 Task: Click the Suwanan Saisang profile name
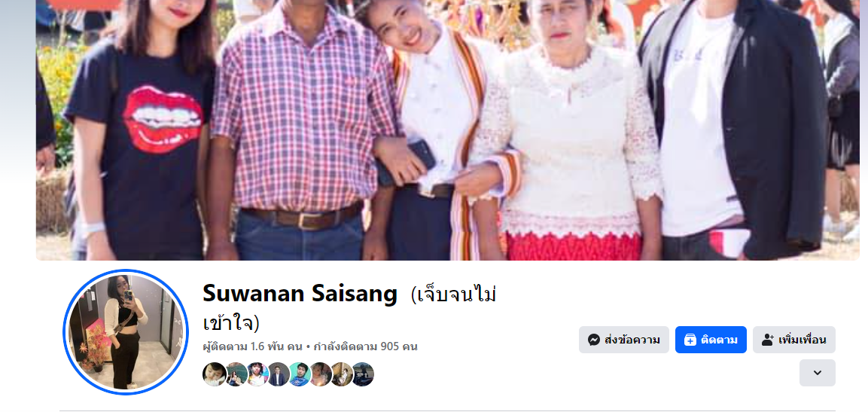click(x=300, y=294)
